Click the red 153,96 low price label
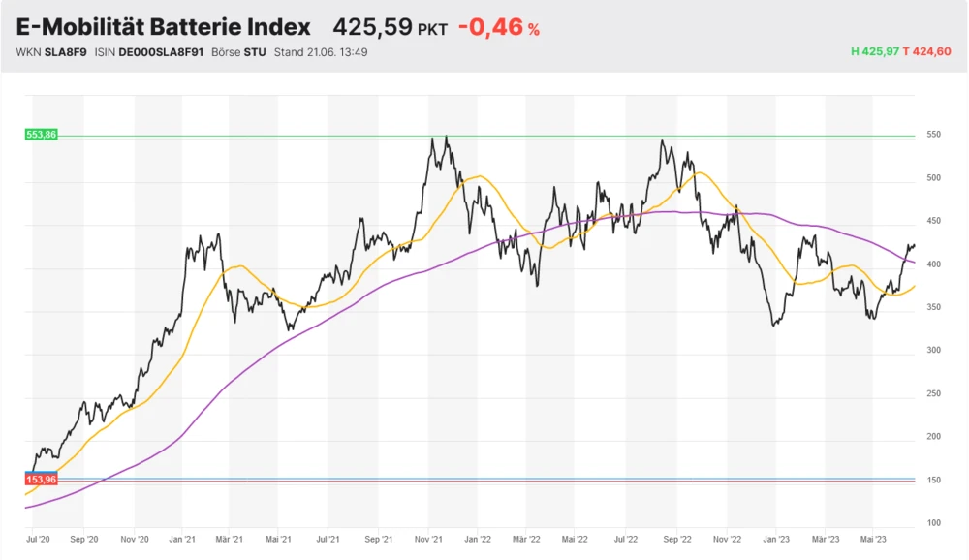This screenshot has height=560, width=969. coord(42,479)
